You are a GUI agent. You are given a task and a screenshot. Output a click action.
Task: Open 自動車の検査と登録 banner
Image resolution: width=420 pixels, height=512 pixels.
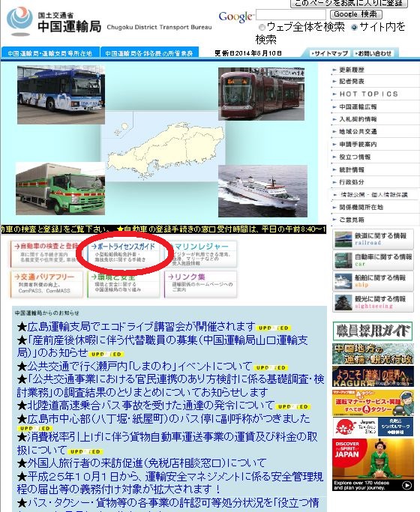click(x=45, y=254)
